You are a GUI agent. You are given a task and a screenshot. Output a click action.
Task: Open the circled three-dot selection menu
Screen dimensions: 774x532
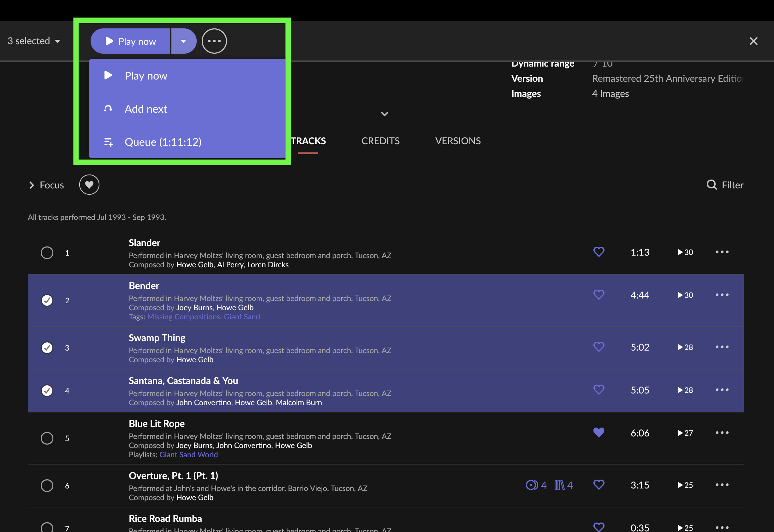[214, 41]
